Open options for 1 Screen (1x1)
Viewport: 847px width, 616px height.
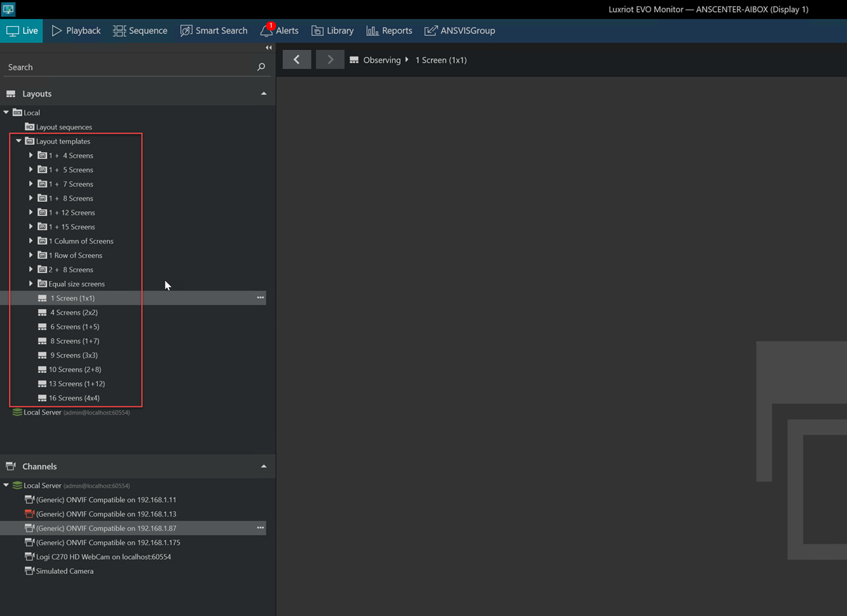click(260, 298)
